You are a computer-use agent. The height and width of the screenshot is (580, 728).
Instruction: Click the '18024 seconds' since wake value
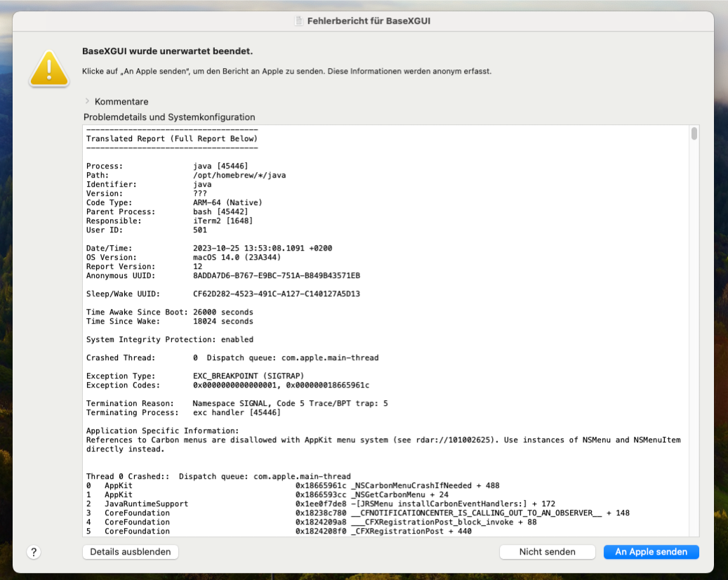point(223,321)
